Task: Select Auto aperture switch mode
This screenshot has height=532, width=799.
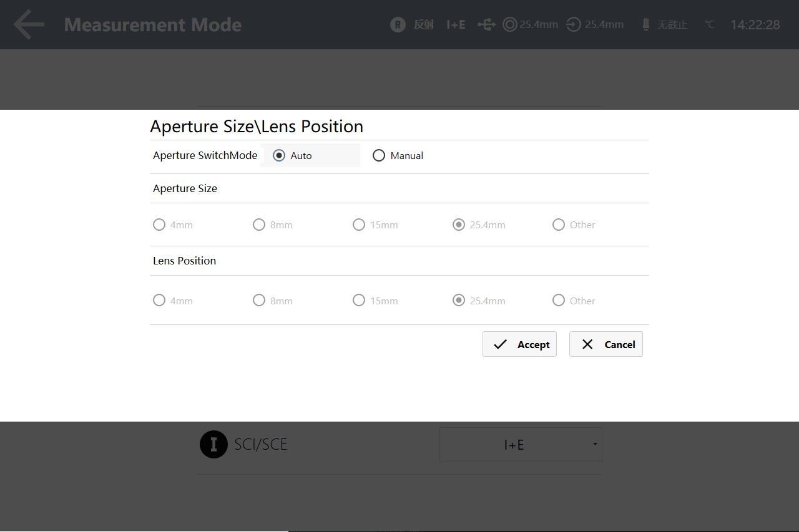Action: pos(279,156)
